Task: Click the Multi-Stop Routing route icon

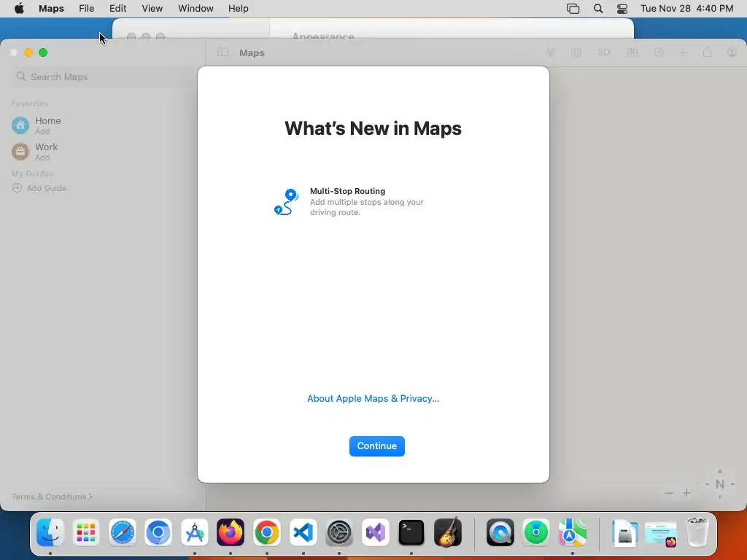Action: click(x=286, y=202)
